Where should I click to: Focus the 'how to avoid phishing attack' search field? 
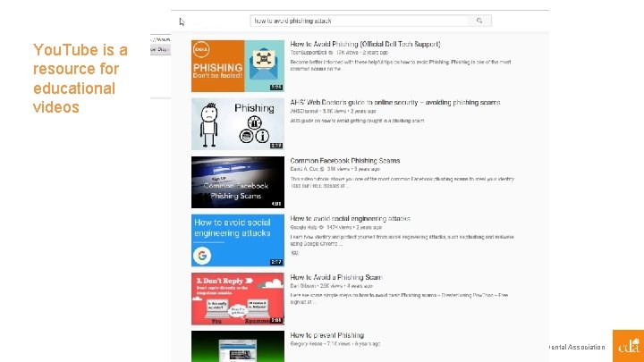[x=360, y=21]
